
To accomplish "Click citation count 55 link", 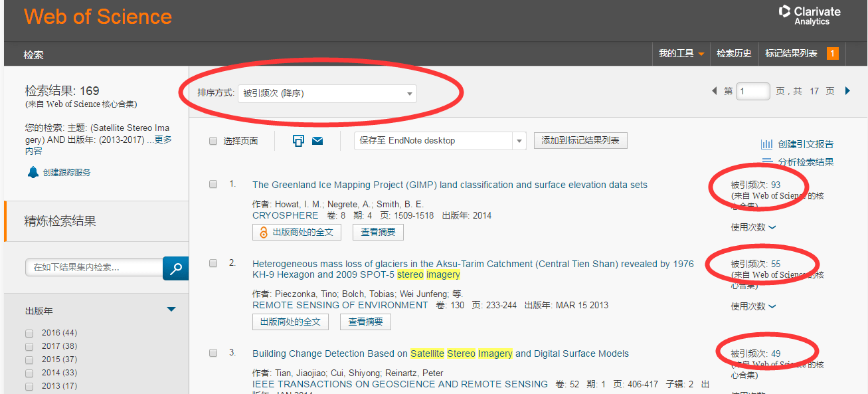I will (776, 264).
